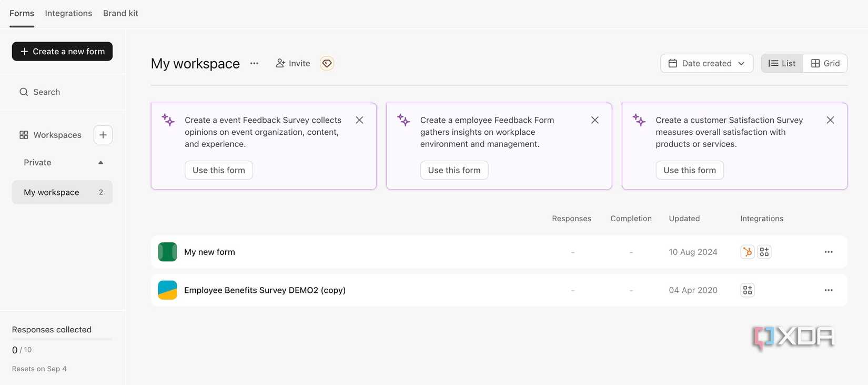Click the diamond upgrade badge icon
The height and width of the screenshot is (385, 868).
[x=327, y=63]
